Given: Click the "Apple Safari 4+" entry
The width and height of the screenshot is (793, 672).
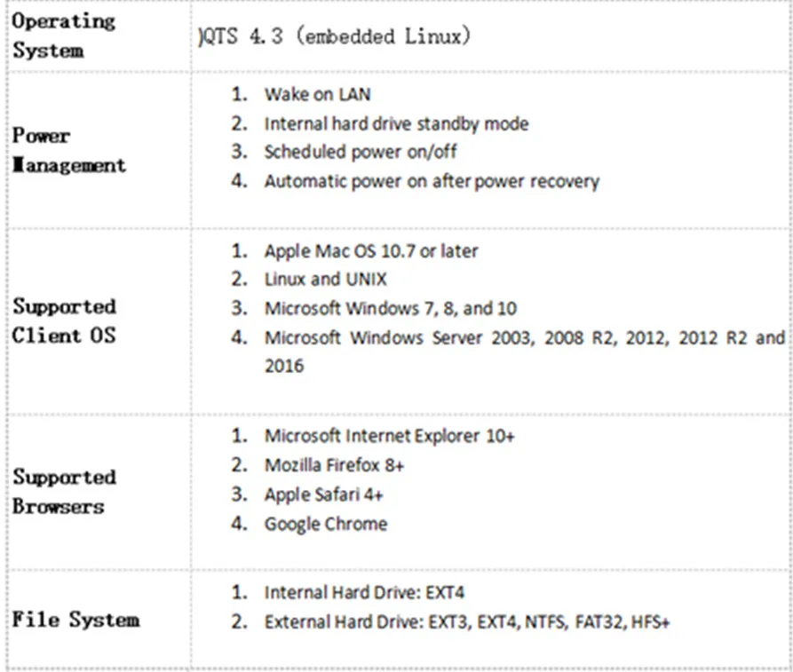Looking at the screenshot, I should [x=323, y=494].
